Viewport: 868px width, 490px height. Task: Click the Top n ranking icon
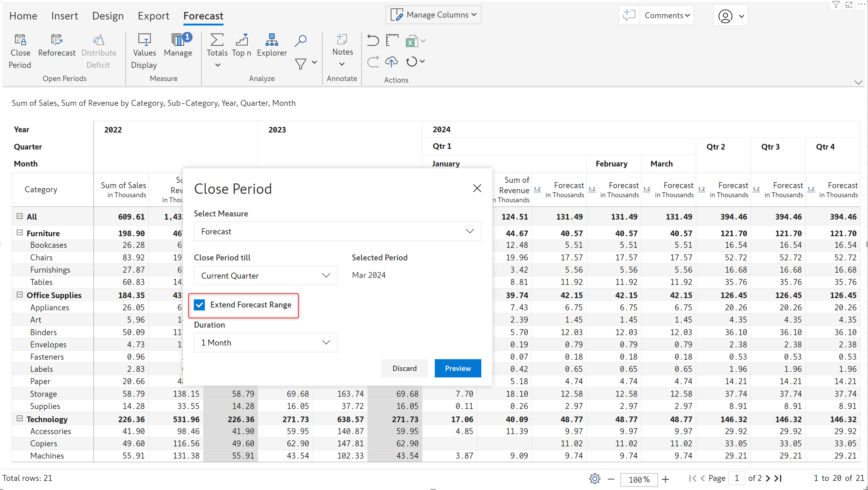coord(241,41)
